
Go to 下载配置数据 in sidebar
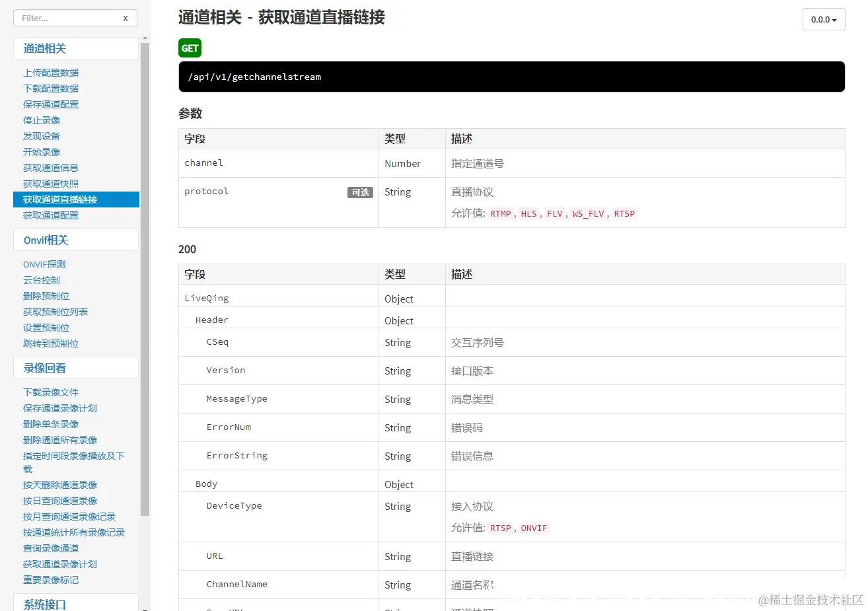click(51, 89)
